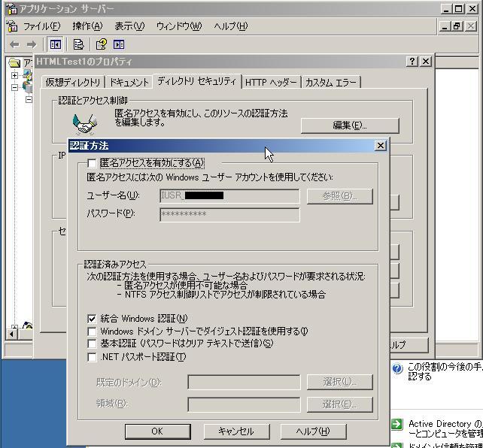Switch to カスタム エラー tab
This screenshot has width=483, height=448.
tap(331, 83)
